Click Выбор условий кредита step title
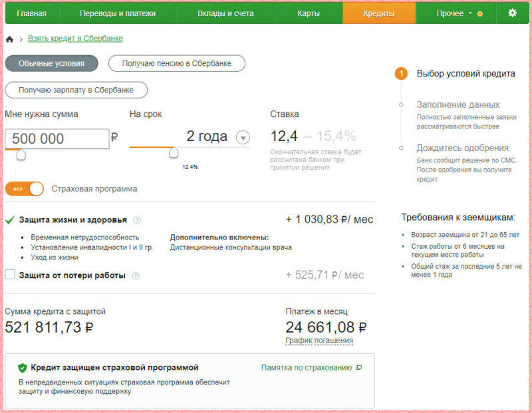Screen dimensions: 532x413 [x=466, y=74]
